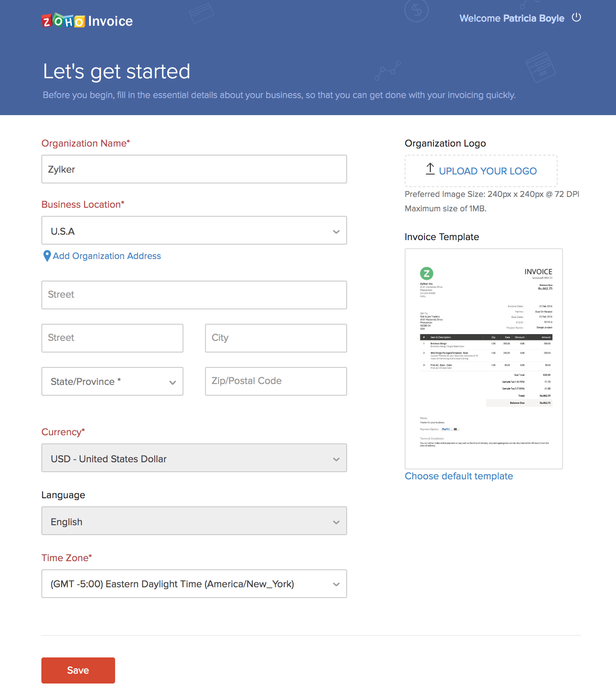Click the City input field
Image resolution: width=616 pixels, height=697 pixels.
pos(276,338)
